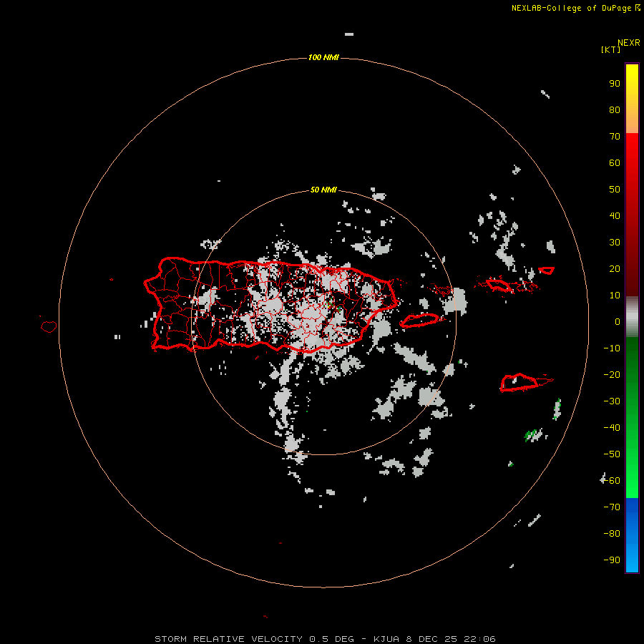Viewport: 644px width, 644px height.
Task: Click the -30 value on velocity scale
Action: pyautogui.click(x=612, y=401)
